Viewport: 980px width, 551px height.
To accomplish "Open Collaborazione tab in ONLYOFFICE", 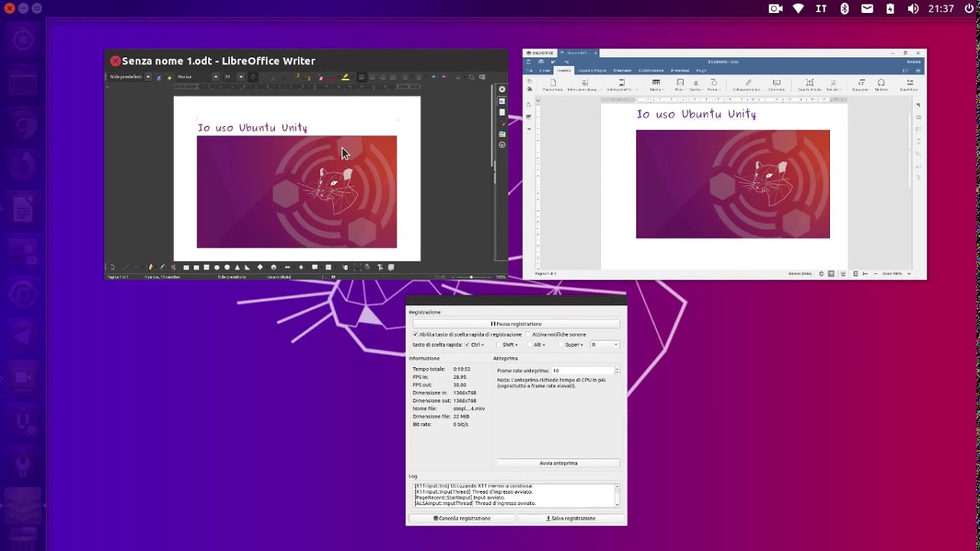I will tap(651, 70).
